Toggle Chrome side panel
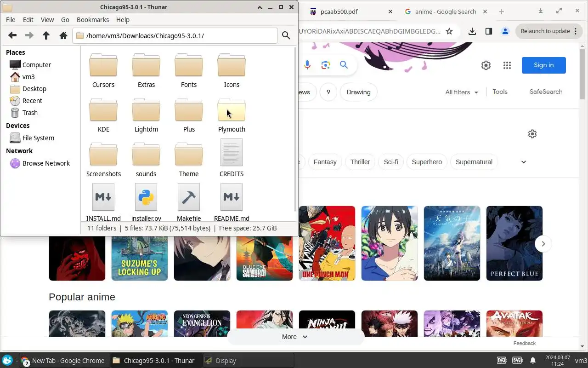This screenshot has height=368, width=588. [x=489, y=31]
